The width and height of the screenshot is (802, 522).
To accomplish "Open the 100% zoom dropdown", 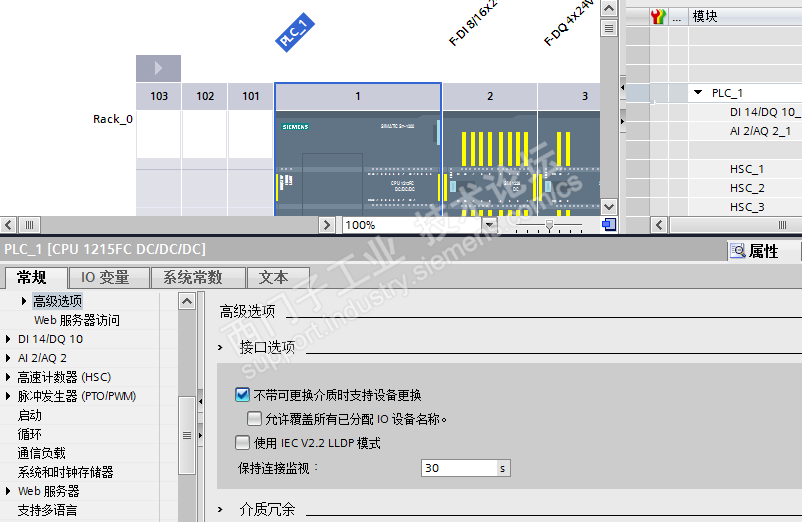I will (489, 225).
